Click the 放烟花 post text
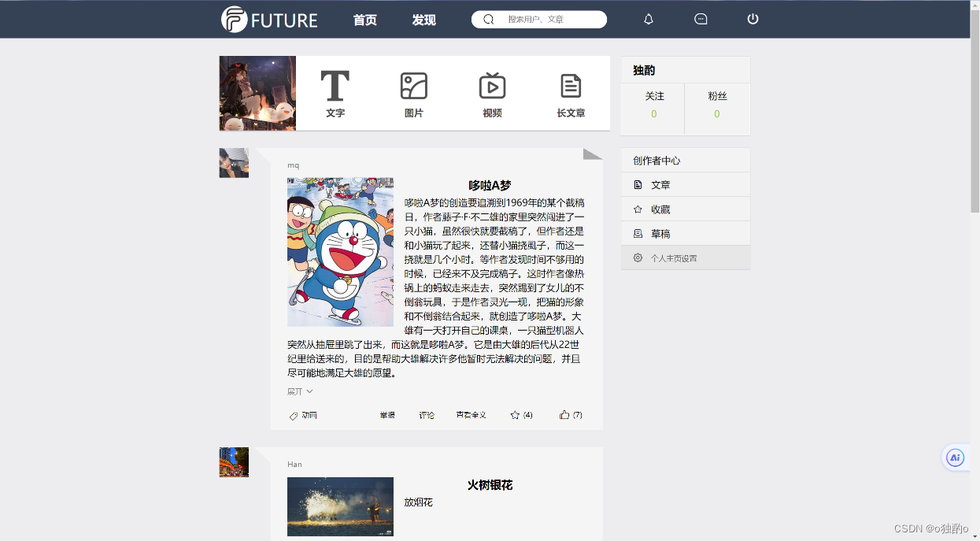 point(418,502)
